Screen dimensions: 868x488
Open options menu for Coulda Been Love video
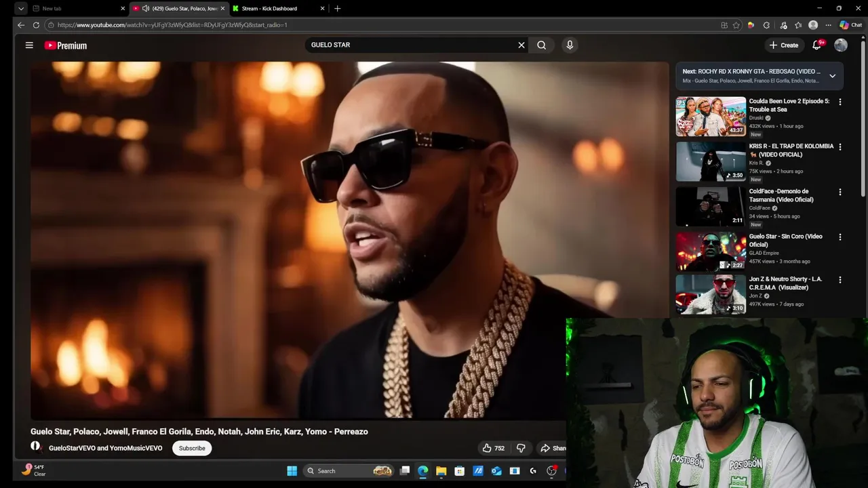pyautogui.click(x=840, y=102)
